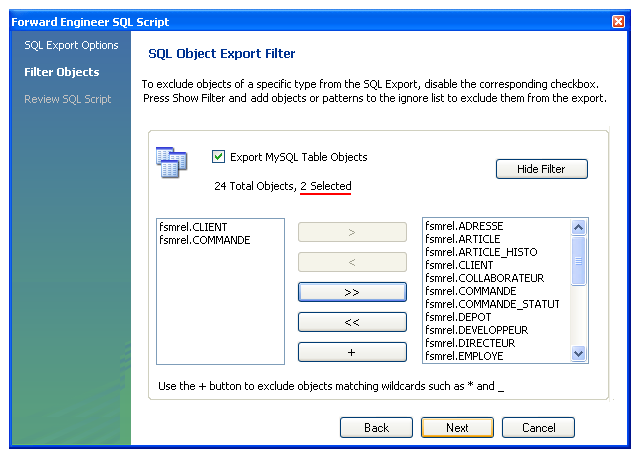Choose fsmrel.COLLABORATEUR from the right list
Viewport: 638px width, 475px height.
click(x=484, y=278)
